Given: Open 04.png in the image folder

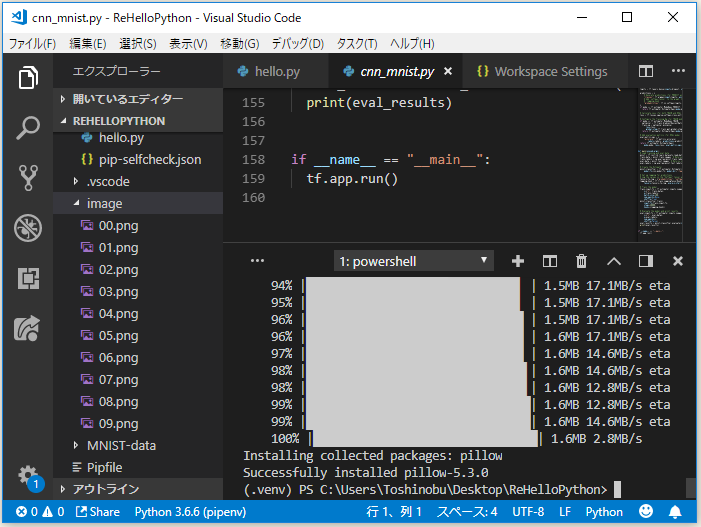Looking at the screenshot, I should (138, 313).
